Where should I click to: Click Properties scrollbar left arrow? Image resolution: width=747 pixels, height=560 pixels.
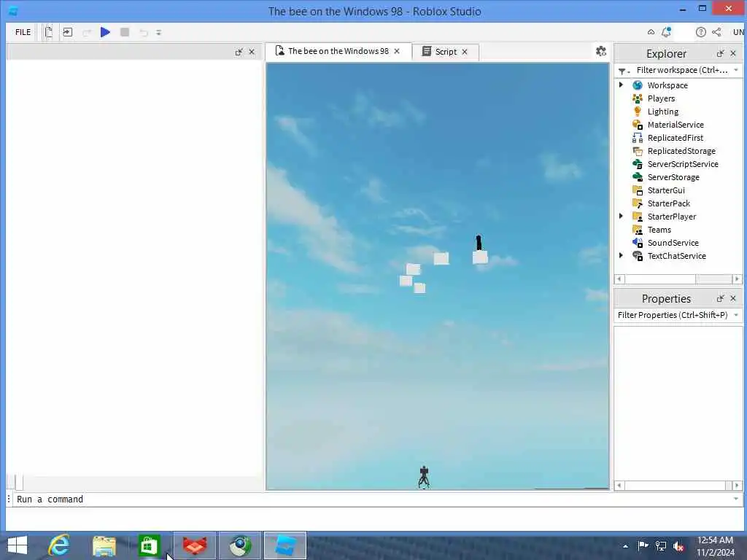click(619, 486)
